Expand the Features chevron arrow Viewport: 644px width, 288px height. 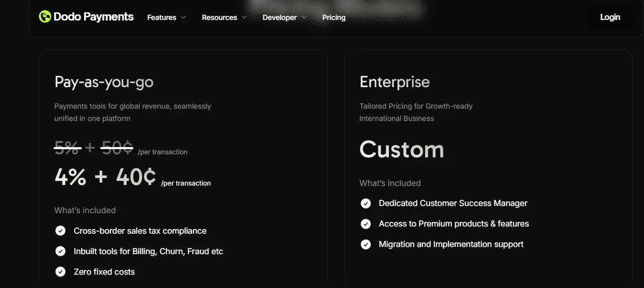(x=183, y=17)
